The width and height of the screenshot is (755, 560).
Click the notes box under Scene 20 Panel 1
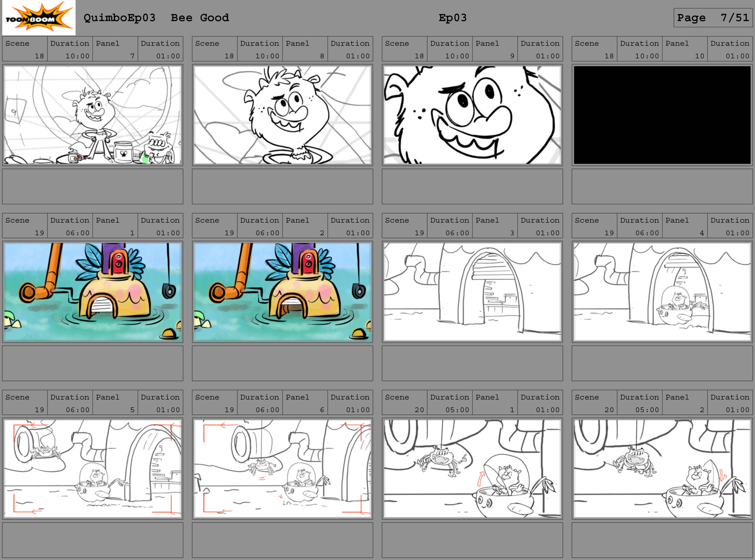[472, 540]
